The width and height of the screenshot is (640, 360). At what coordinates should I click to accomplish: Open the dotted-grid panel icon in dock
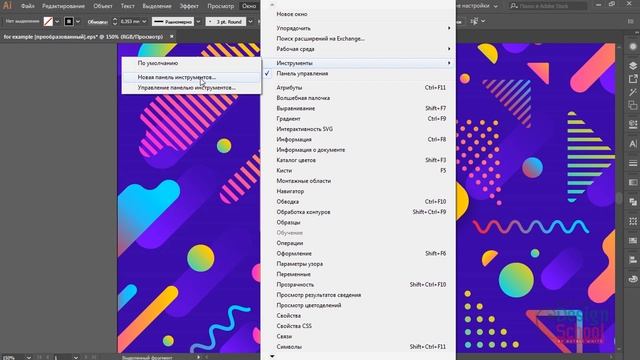[633, 221]
